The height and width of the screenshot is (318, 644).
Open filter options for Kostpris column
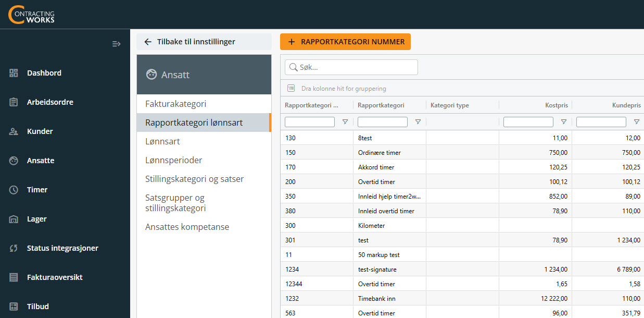(x=563, y=122)
